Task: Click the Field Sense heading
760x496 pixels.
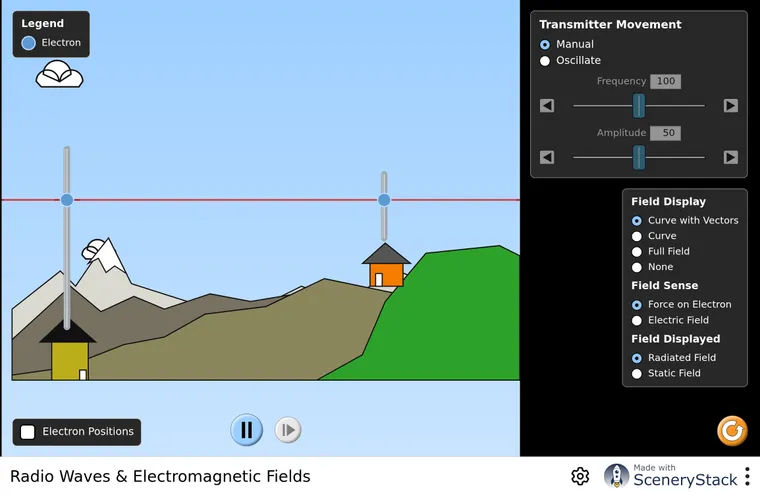Action: pyautogui.click(x=665, y=286)
